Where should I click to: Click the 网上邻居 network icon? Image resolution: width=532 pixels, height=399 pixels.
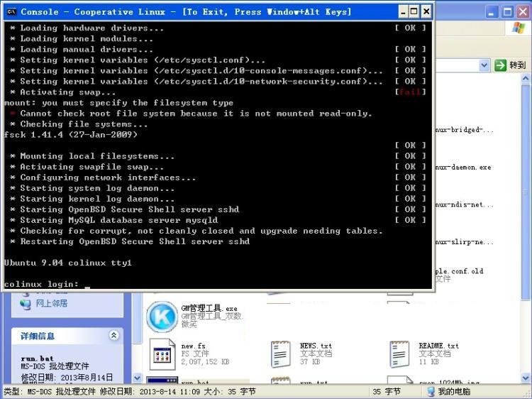[x=26, y=304]
